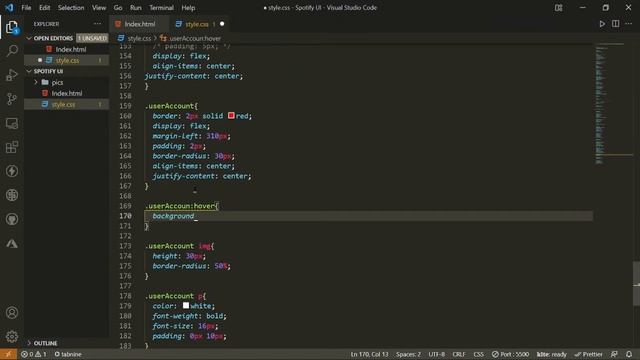Place cursor on line 170 background text
Screen dimensions: 640x360
pos(173,216)
